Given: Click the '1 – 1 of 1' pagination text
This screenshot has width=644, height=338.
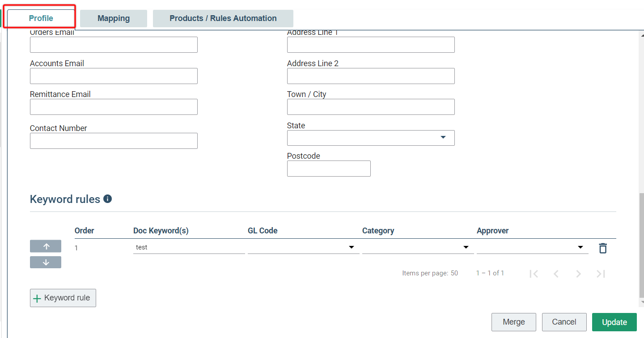Looking at the screenshot, I should (x=490, y=273).
